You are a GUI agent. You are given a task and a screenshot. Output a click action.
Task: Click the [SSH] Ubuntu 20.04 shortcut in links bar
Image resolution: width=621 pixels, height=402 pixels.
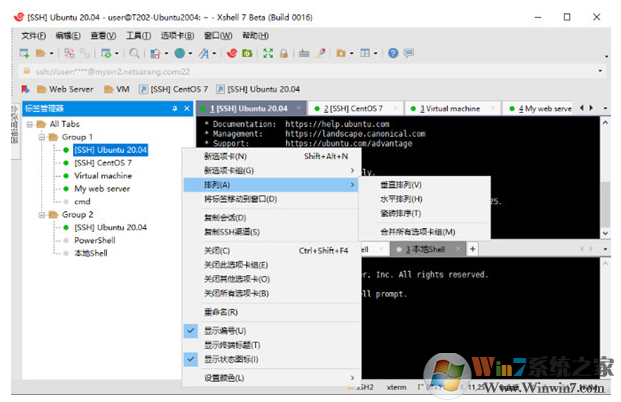[258, 89]
